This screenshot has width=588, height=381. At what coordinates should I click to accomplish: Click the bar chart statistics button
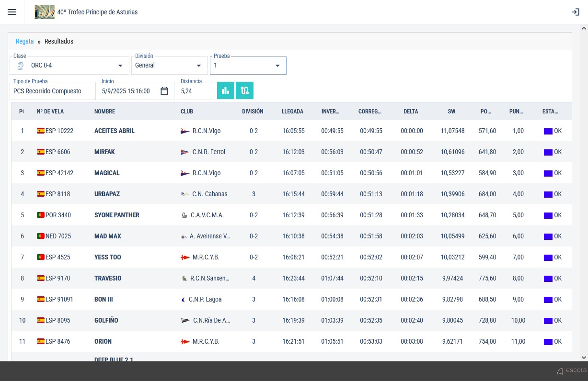pyautogui.click(x=226, y=90)
